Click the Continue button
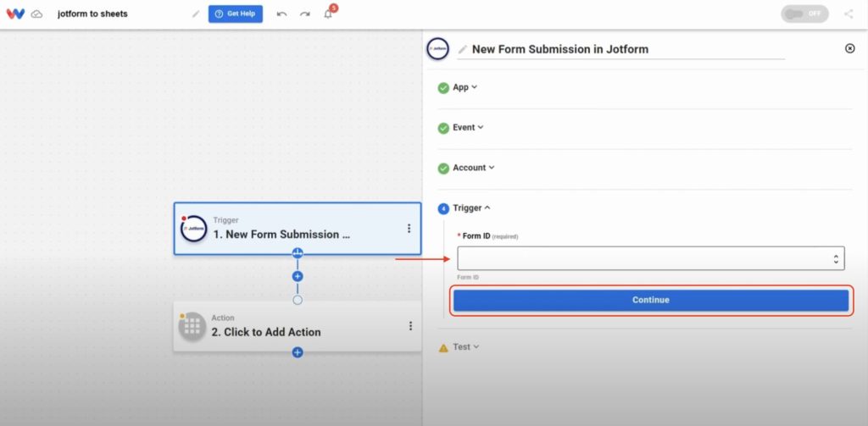Viewport: 868px width, 426px height. point(650,300)
